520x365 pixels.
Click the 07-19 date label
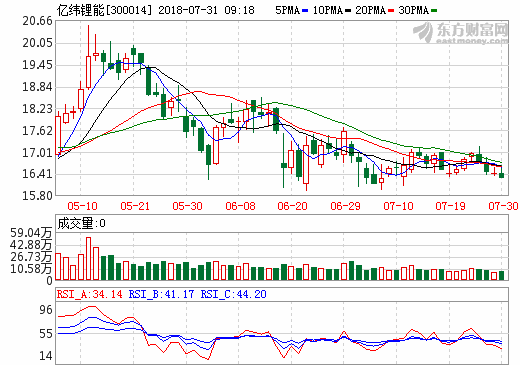click(450, 206)
